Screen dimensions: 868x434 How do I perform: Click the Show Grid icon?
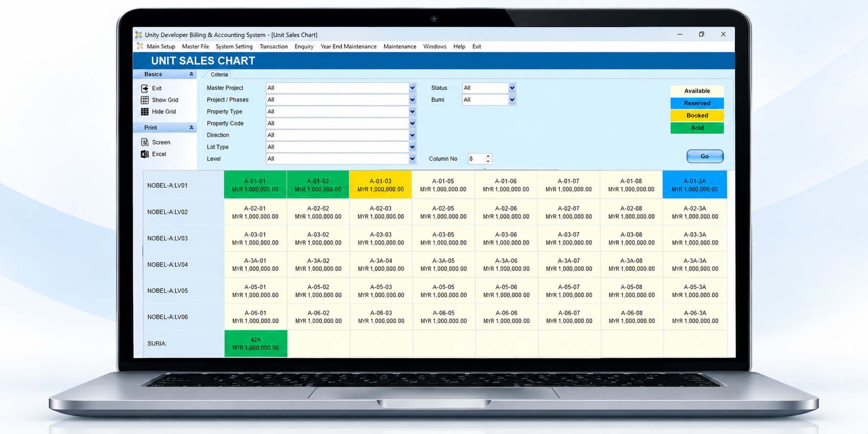(145, 100)
